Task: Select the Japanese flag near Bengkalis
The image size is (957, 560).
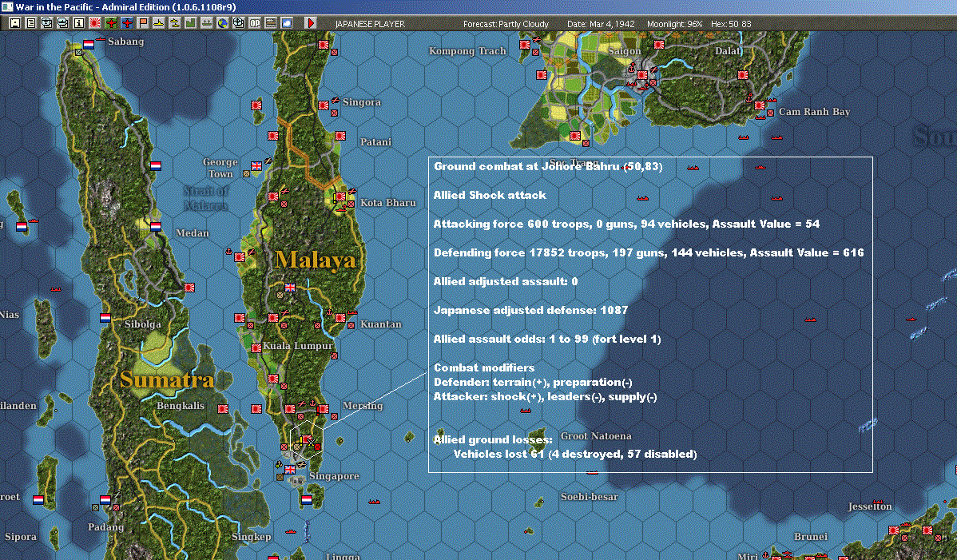Action: coord(223,409)
